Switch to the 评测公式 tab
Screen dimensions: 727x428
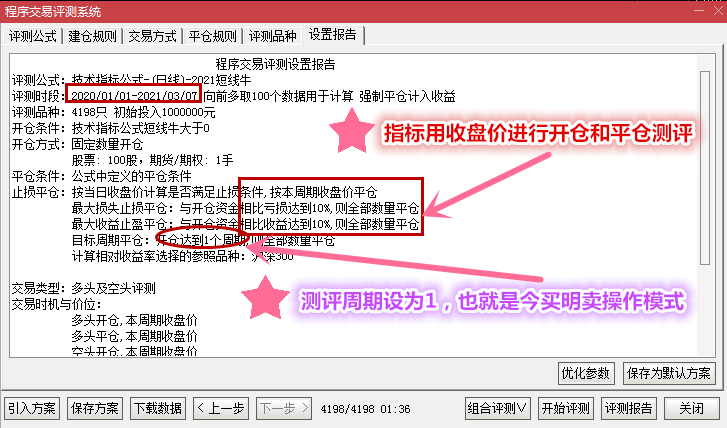click(x=32, y=36)
